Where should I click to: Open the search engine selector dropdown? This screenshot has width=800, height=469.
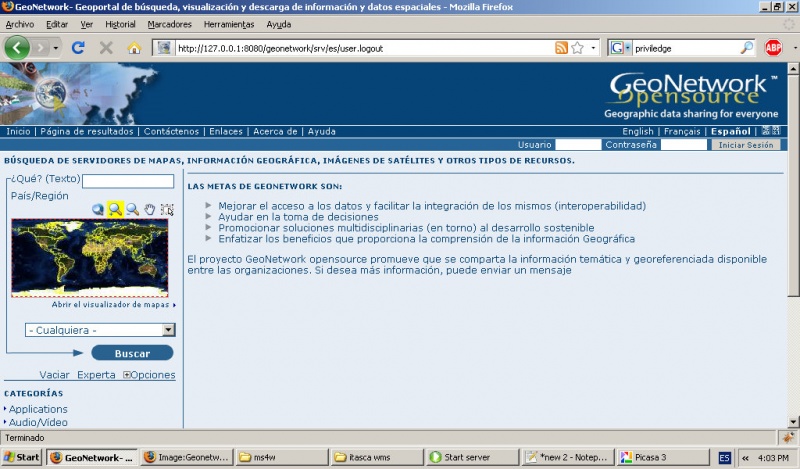(621, 47)
